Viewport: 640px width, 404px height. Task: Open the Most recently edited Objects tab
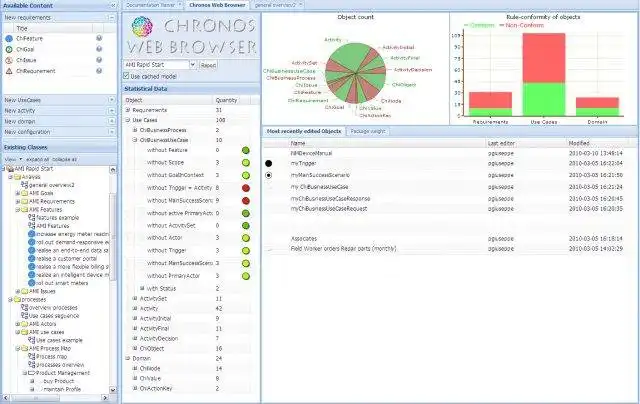[304, 131]
